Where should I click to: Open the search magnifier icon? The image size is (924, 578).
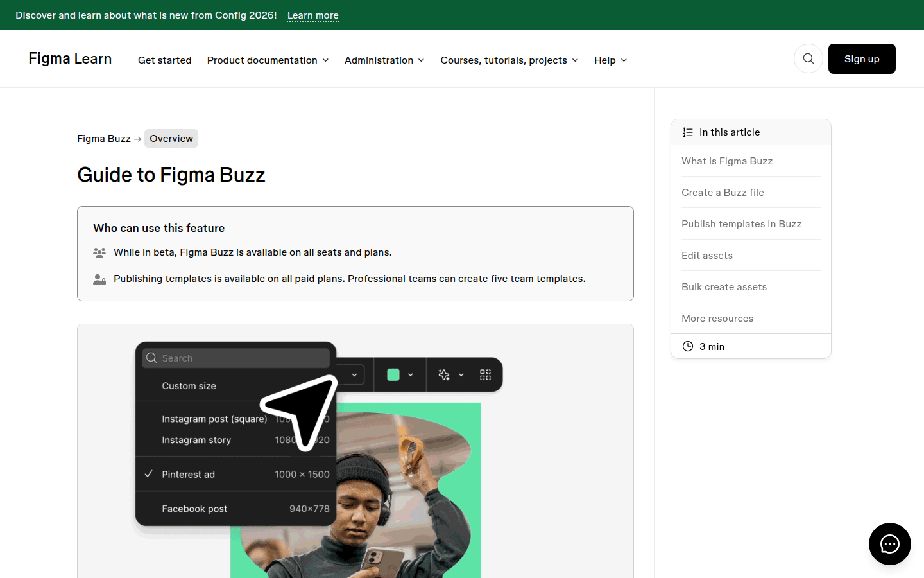809,59
